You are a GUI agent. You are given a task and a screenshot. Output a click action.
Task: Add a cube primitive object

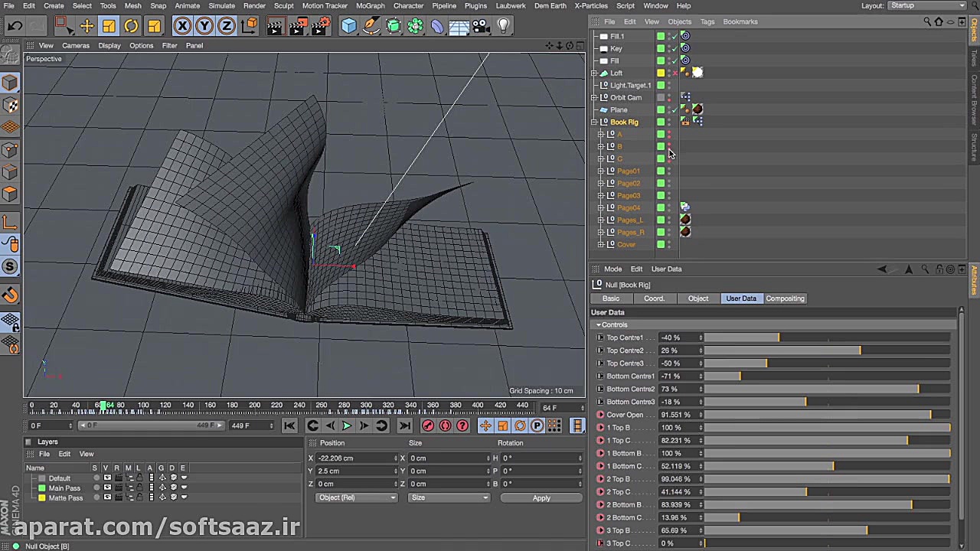(x=349, y=26)
